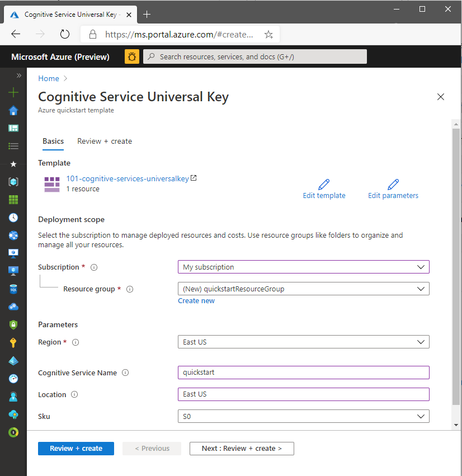Click the Edit template pencil icon
This screenshot has width=462, height=476.
(x=324, y=185)
